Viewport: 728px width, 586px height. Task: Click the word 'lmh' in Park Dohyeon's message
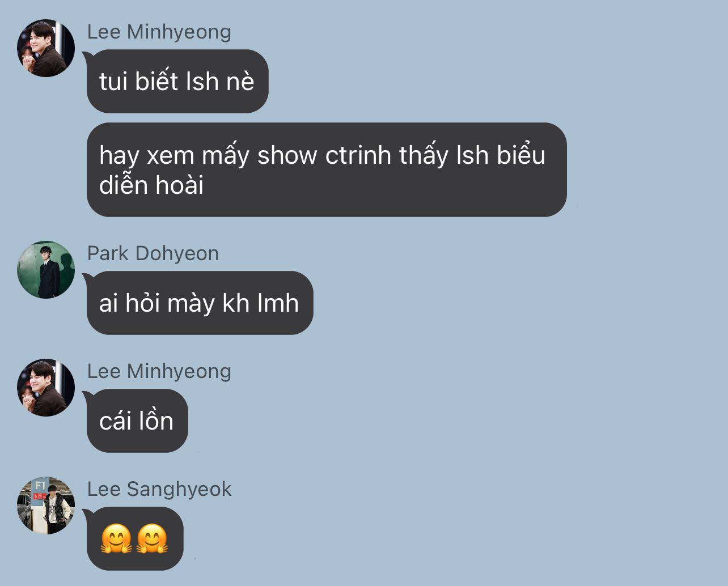pos(278,303)
